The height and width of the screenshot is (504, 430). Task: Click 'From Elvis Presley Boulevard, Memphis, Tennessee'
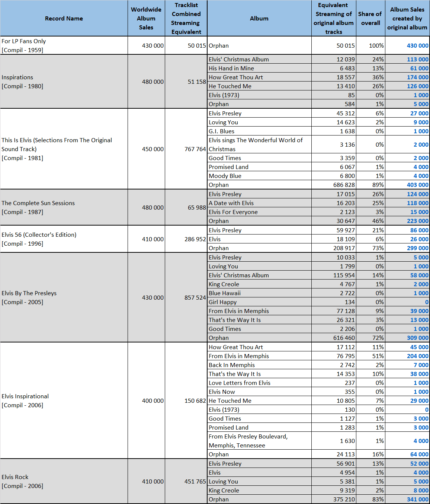[259, 441]
